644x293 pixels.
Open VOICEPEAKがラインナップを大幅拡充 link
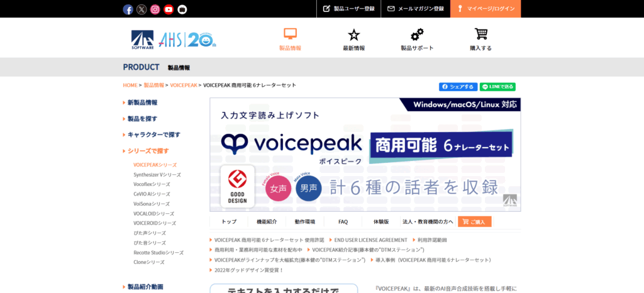tap(289, 260)
